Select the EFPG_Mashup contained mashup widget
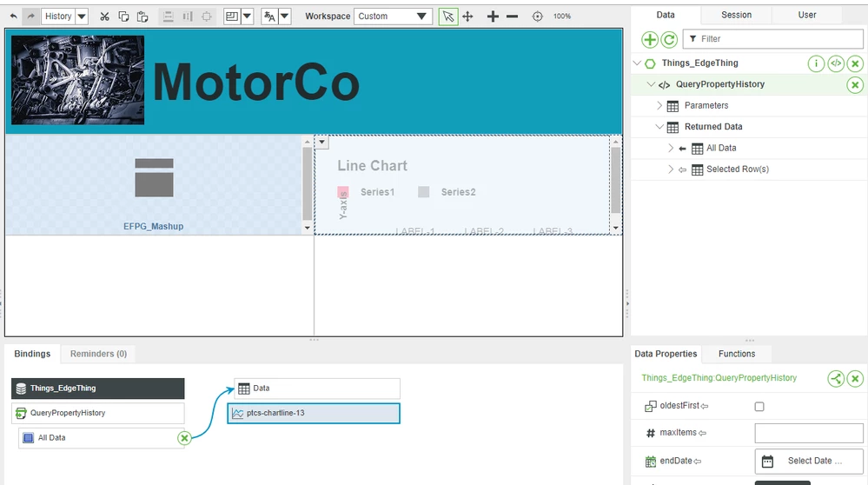This screenshot has height=485, width=868. (x=154, y=185)
